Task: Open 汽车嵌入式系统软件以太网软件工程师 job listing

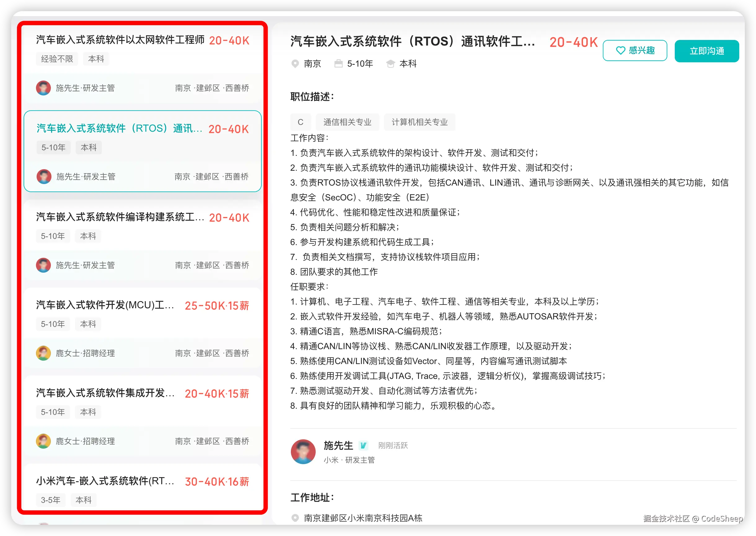Action: (x=120, y=40)
